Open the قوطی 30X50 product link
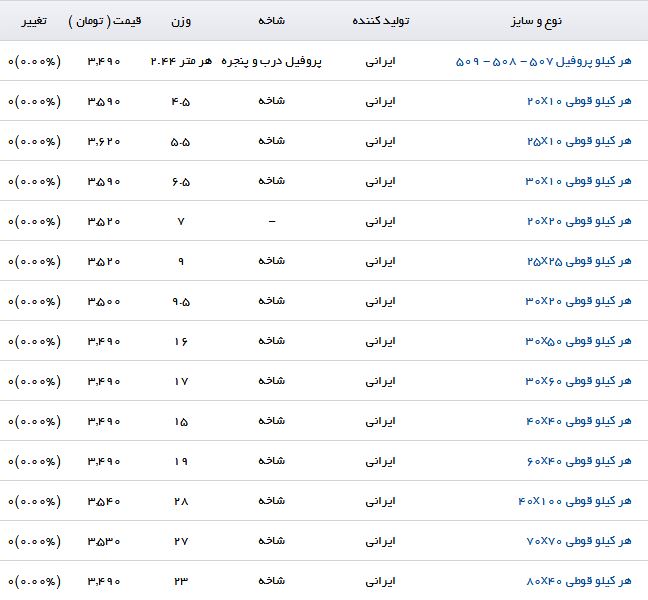Image resolution: width=648 pixels, height=600 pixels. click(x=579, y=341)
